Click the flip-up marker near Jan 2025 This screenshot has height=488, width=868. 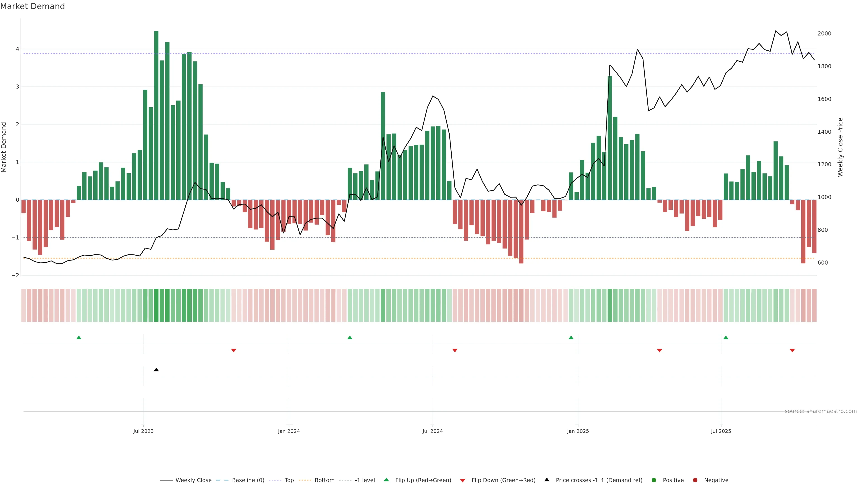571,338
